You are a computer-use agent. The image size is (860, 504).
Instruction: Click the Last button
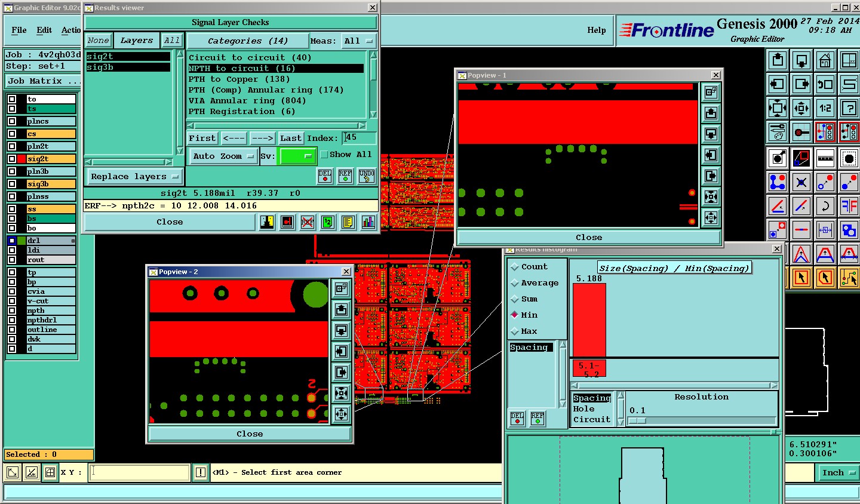point(291,138)
